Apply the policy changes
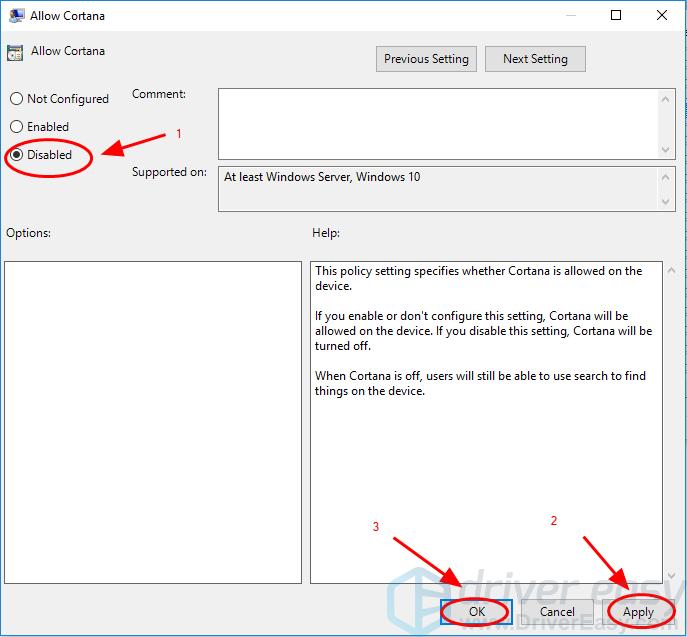This screenshot has height=637, width=687. pos(638,612)
